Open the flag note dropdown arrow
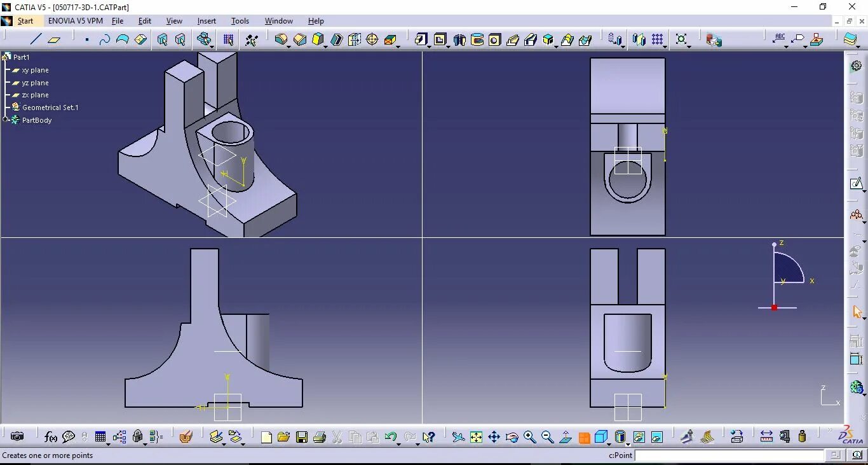This screenshot has height=465, width=868. click(806, 46)
